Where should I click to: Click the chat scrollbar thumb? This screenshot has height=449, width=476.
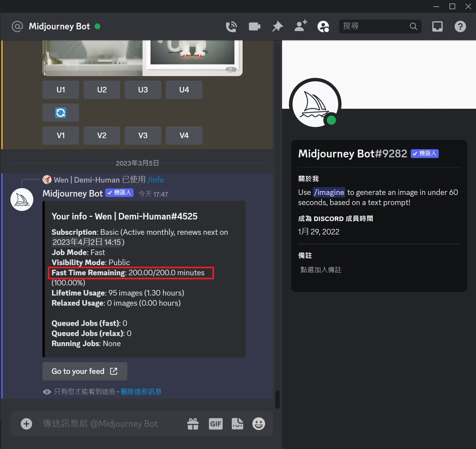click(x=278, y=400)
